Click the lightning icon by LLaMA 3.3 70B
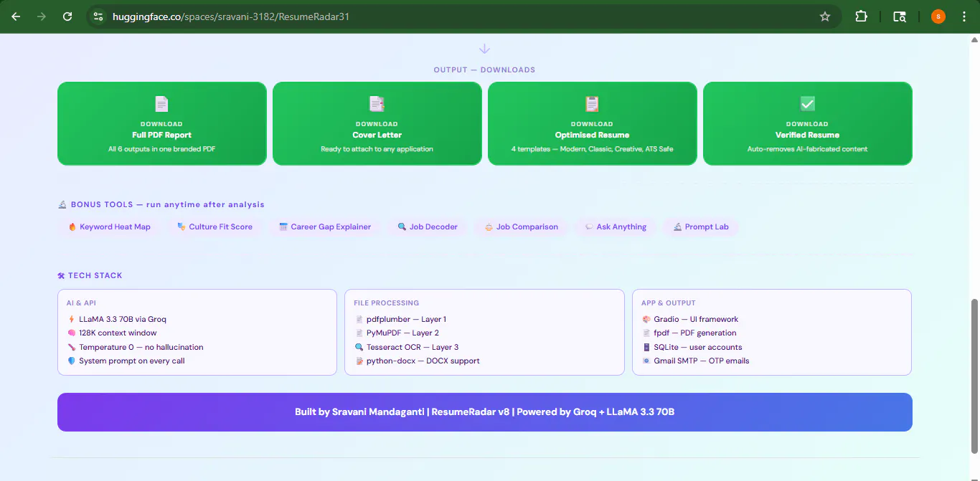The height and width of the screenshot is (481, 980). click(x=72, y=319)
